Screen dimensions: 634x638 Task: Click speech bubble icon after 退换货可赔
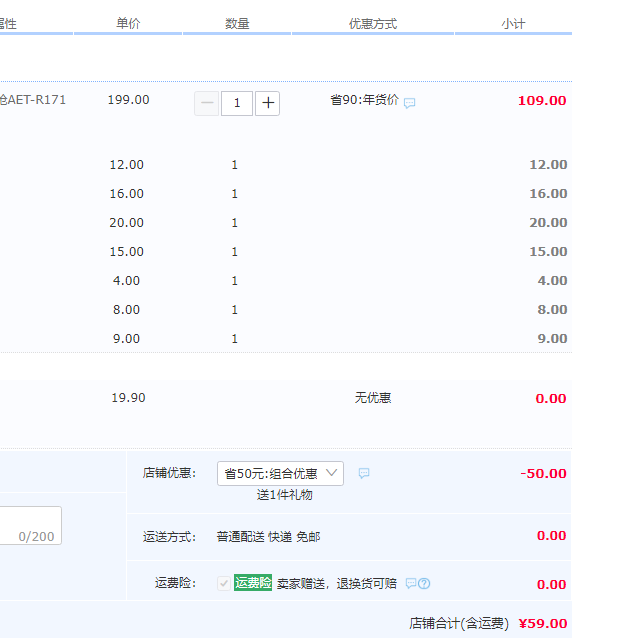[411, 584]
